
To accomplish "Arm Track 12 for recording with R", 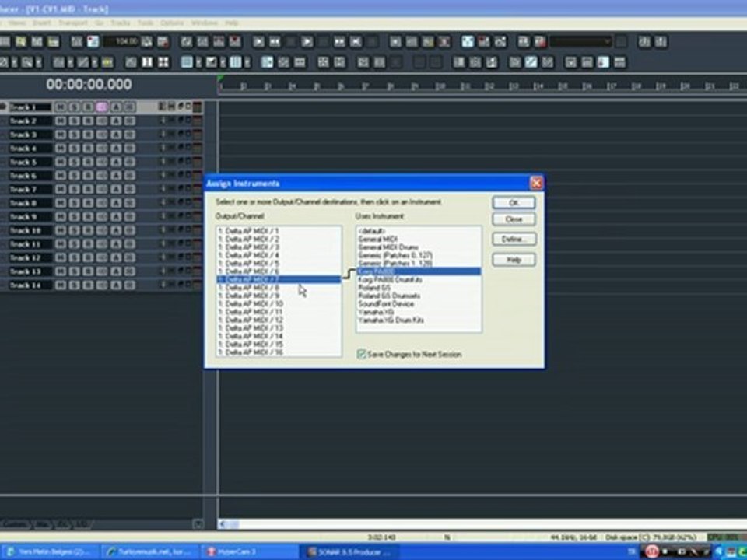I will click(x=88, y=257).
